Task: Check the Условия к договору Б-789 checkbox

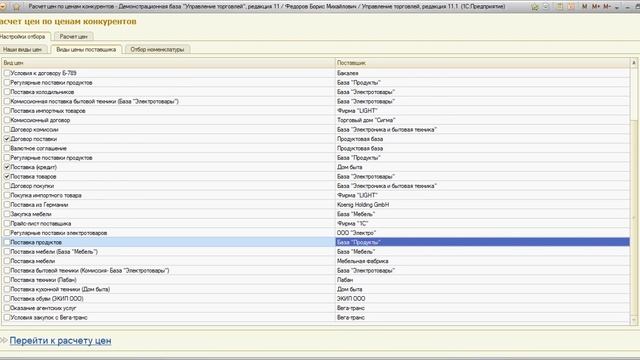Action: 7,73
